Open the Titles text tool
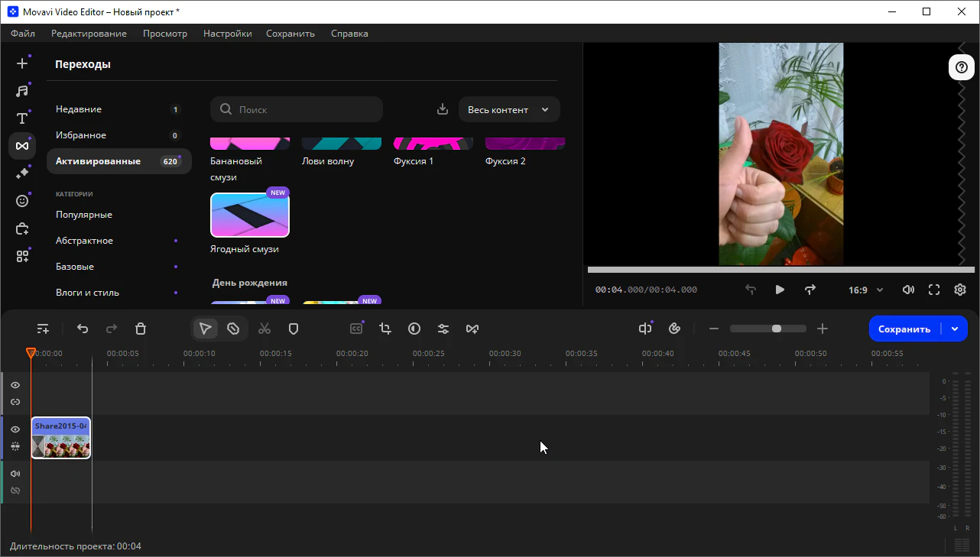980x557 pixels. tap(22, 118)
